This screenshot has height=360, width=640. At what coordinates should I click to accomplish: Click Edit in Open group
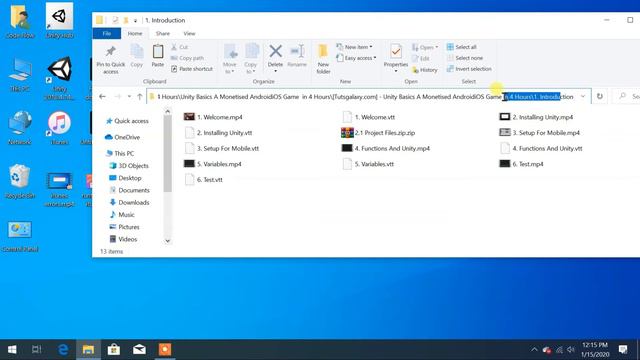(421, 58)
